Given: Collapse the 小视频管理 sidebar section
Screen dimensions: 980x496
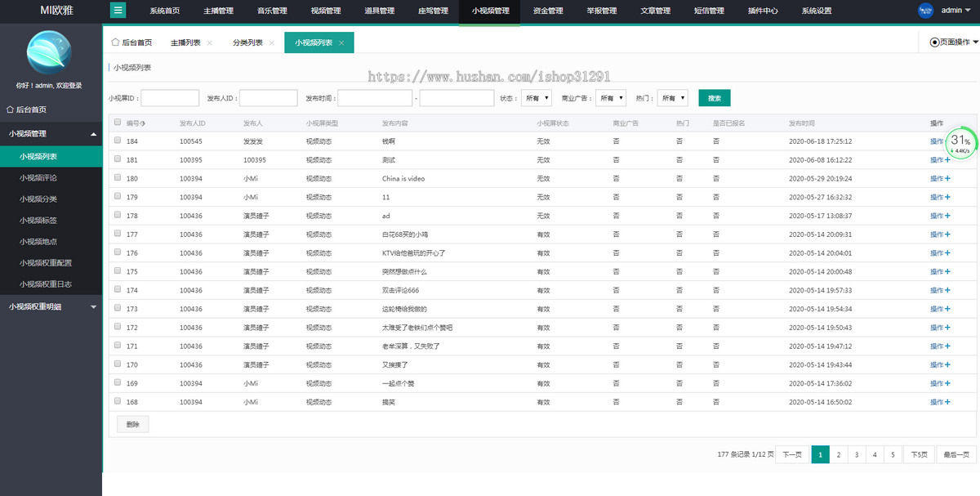Looking at the screenshot, I should click(x=51, y=134).
